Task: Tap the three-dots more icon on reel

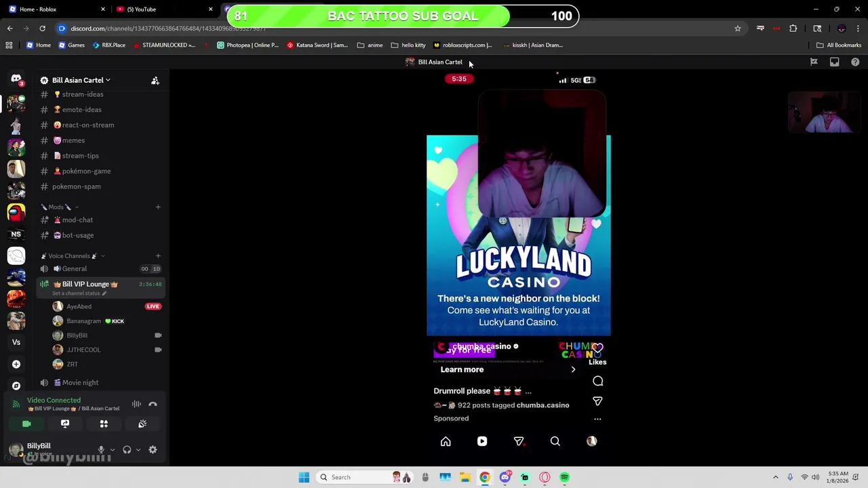Action: (x=597, y=419)
